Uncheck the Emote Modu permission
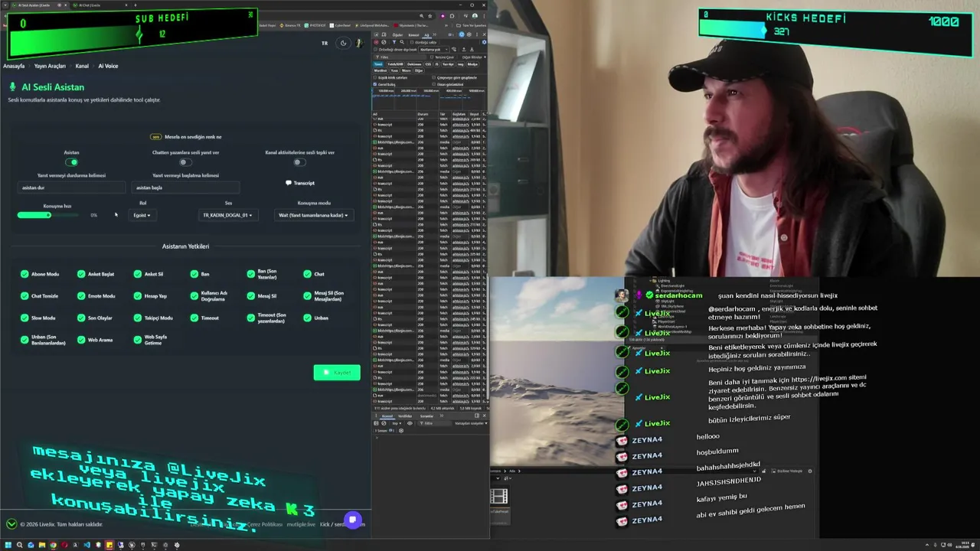Screen dimensions: 980x551 coord(81,295)
